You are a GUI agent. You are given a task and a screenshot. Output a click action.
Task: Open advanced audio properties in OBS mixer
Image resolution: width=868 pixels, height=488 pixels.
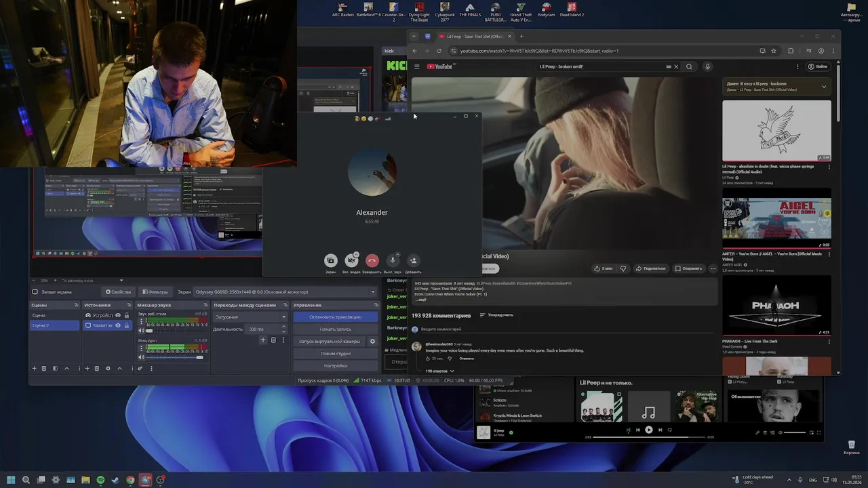tap(140, 369)
